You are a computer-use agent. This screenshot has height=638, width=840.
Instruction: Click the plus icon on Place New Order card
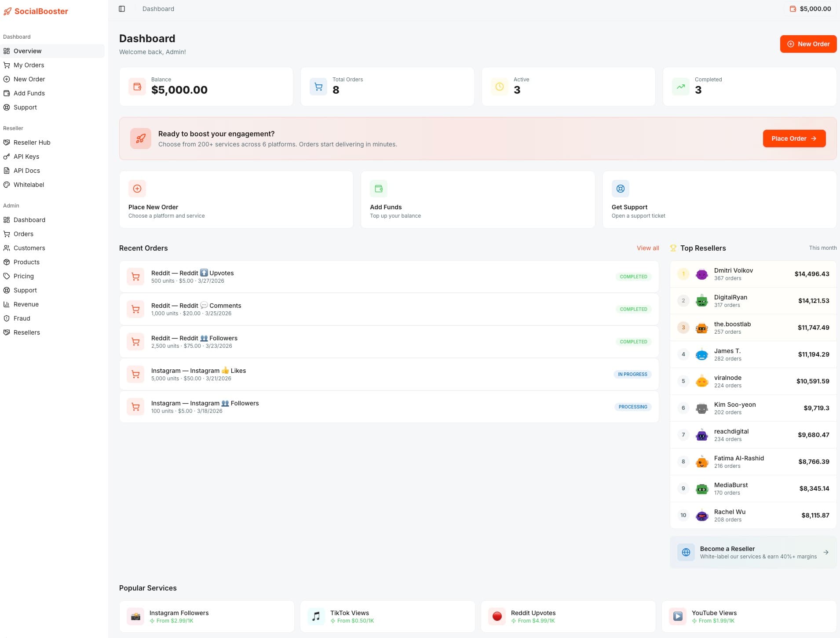pyautogui.click(x=138, y=189)
